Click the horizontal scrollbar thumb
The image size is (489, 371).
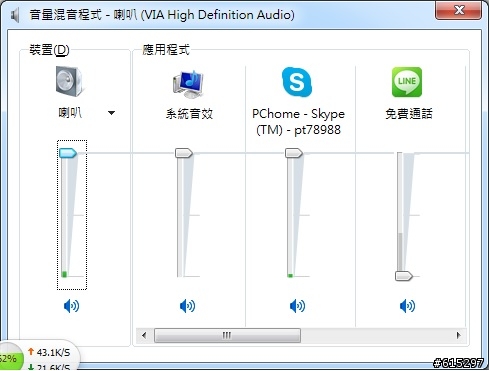(227, 335)
